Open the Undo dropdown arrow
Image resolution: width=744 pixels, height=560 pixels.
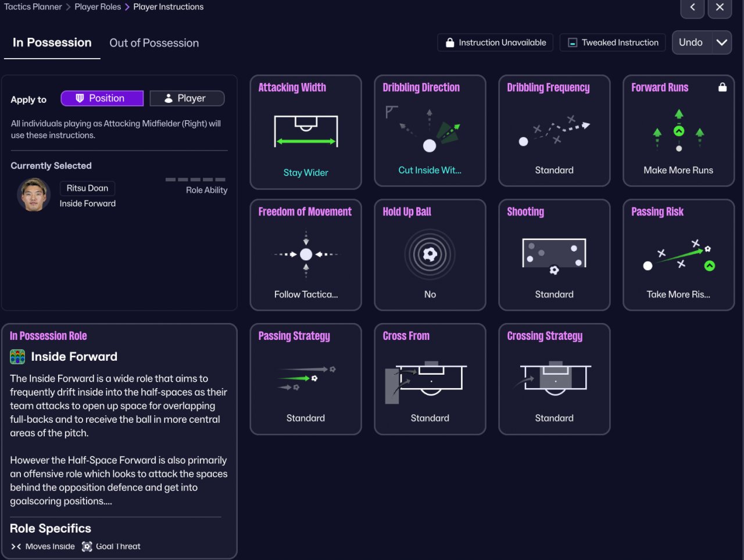coord(722,42)
